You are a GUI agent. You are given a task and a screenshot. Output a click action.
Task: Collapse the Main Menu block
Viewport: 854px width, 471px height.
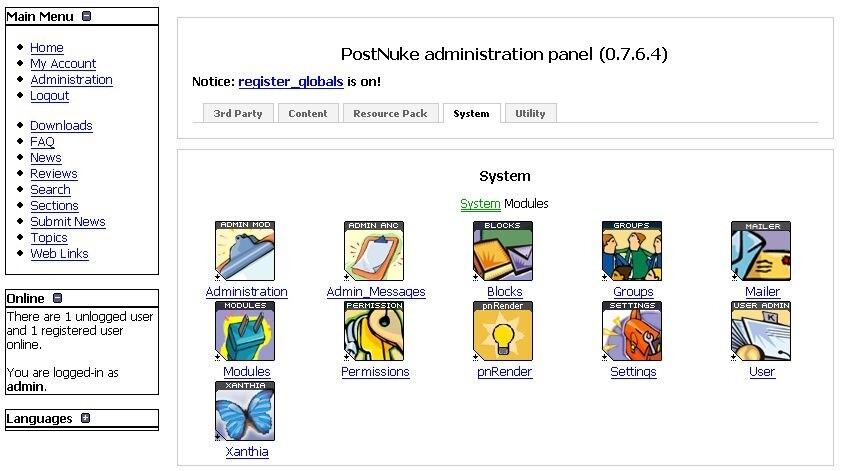86,16
